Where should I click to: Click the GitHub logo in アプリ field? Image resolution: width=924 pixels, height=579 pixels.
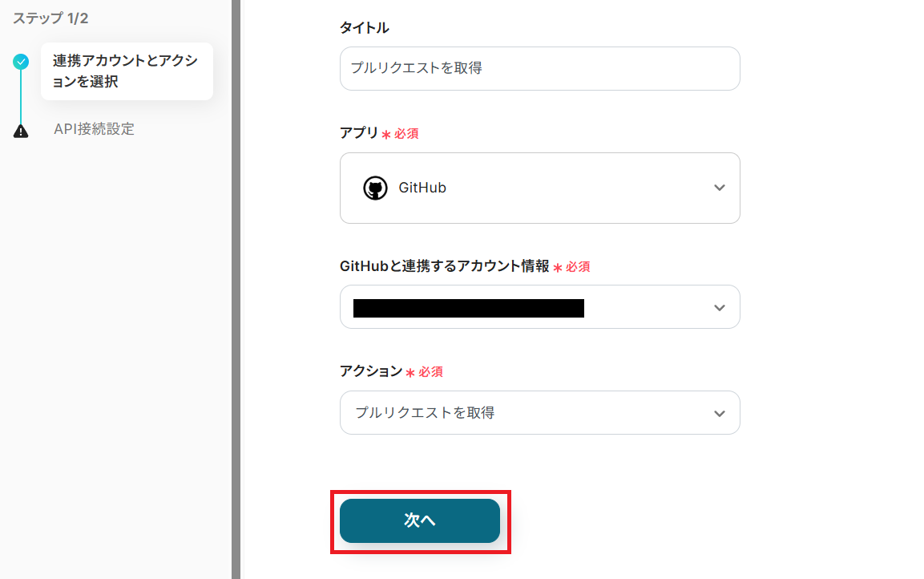375,188
